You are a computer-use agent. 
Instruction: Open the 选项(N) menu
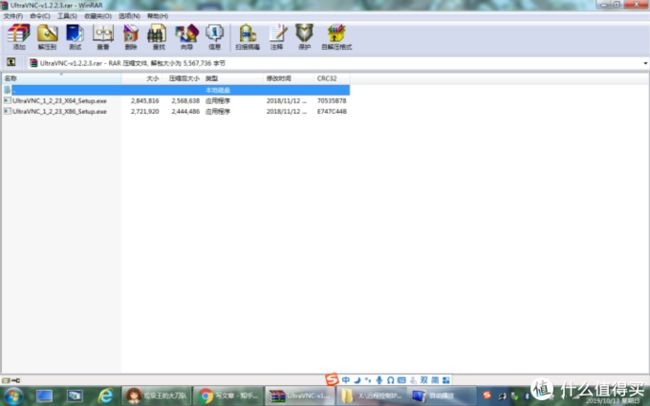129,16
